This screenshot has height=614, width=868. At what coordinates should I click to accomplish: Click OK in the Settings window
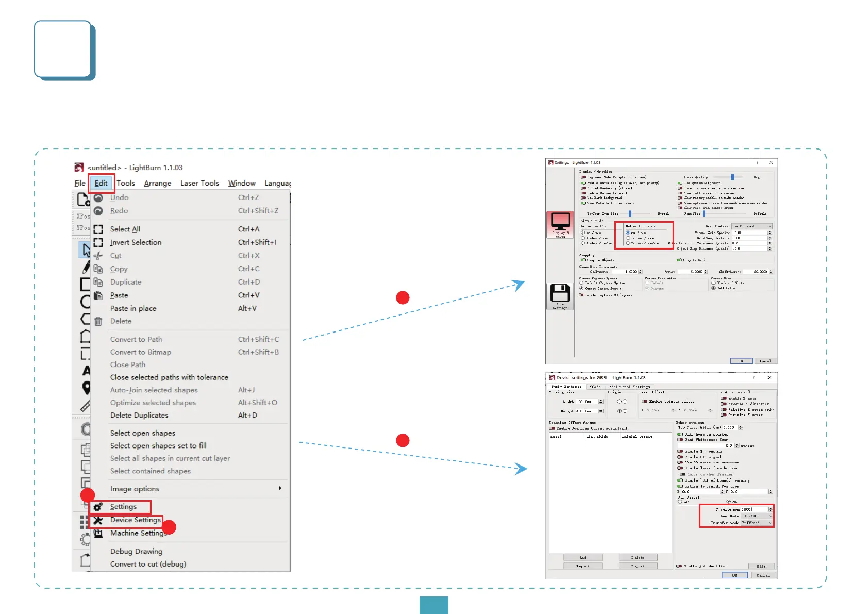click(x=741, y=361)
